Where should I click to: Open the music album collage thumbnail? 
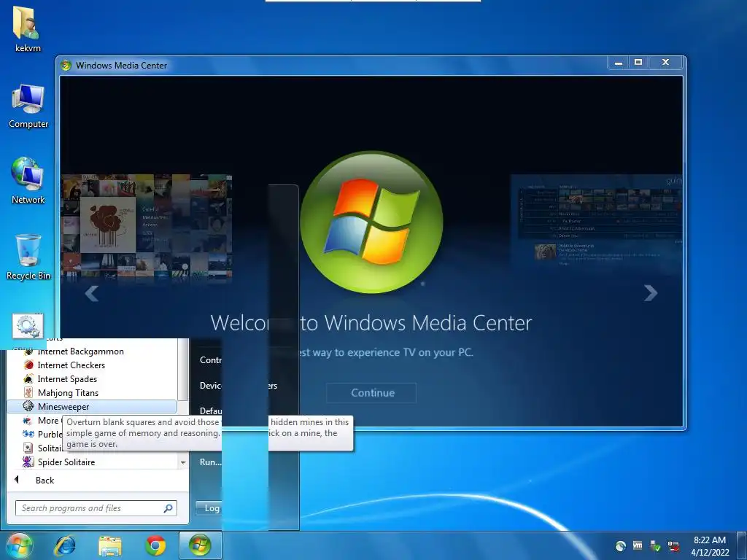click(x=146, y=227)
